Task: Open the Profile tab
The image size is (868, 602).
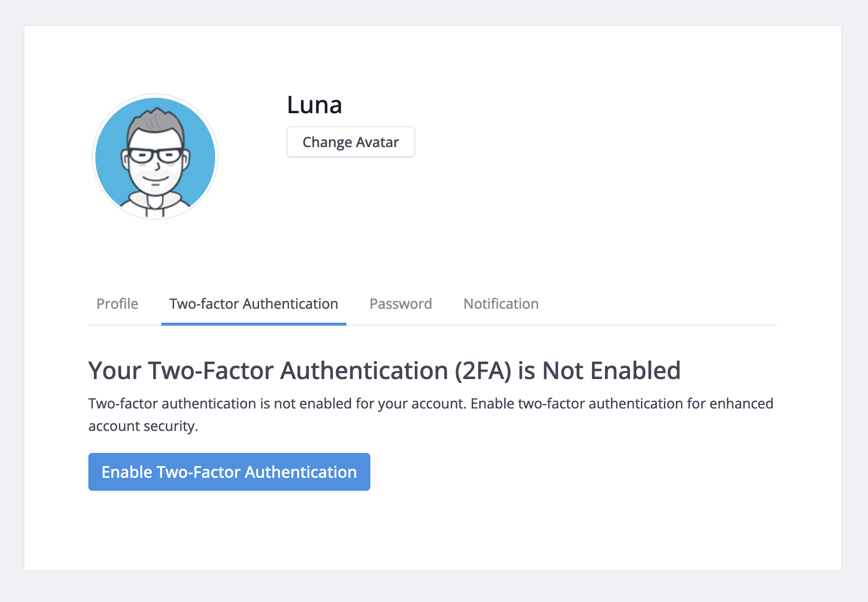Action: coord(117,304)
